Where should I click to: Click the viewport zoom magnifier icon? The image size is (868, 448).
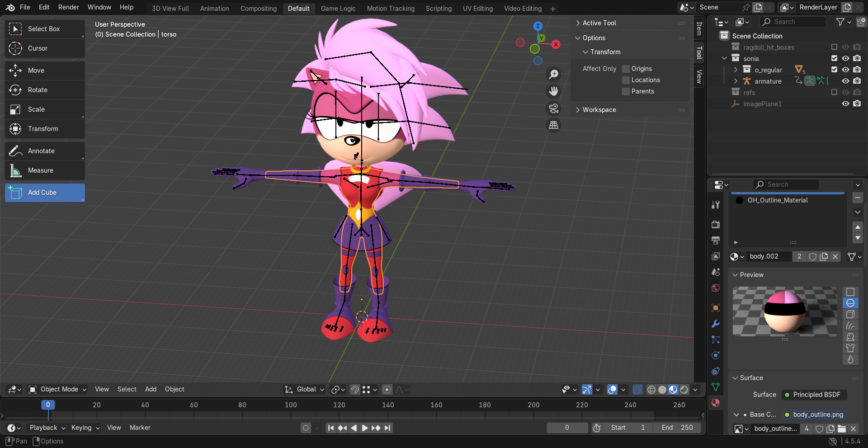coord(553,74)
